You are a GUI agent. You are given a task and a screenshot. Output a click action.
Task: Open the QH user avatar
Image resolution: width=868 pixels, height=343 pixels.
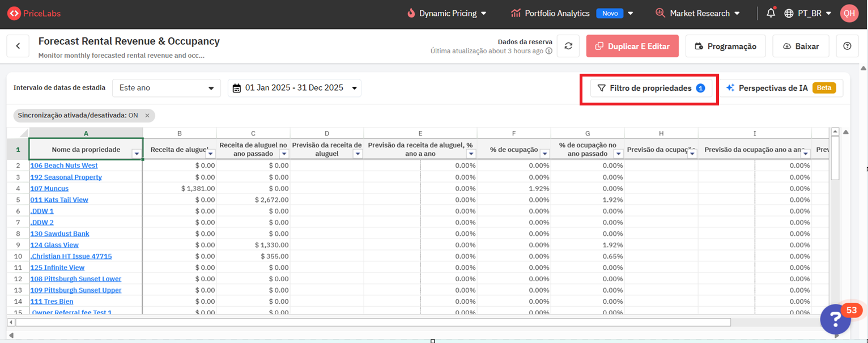849,13
